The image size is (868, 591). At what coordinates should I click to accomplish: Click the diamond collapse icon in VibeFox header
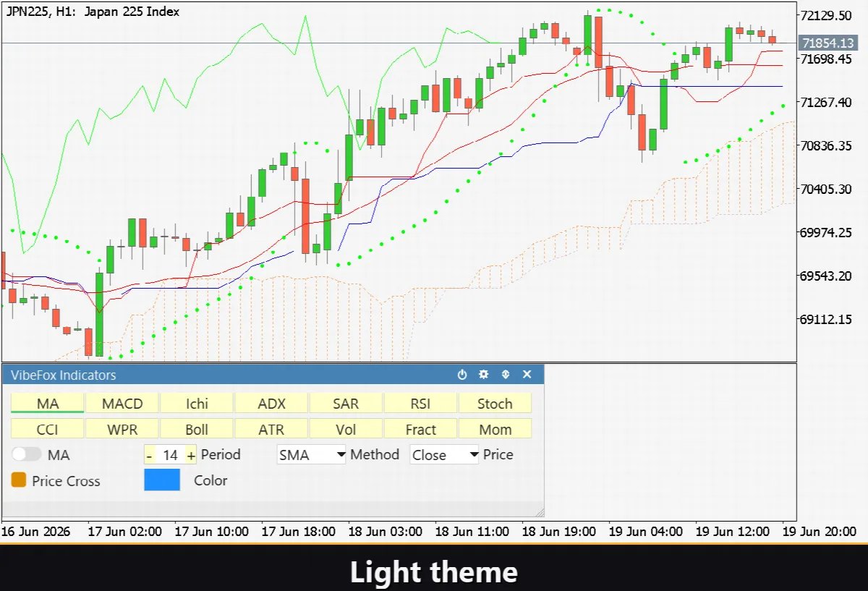point(506,375)
